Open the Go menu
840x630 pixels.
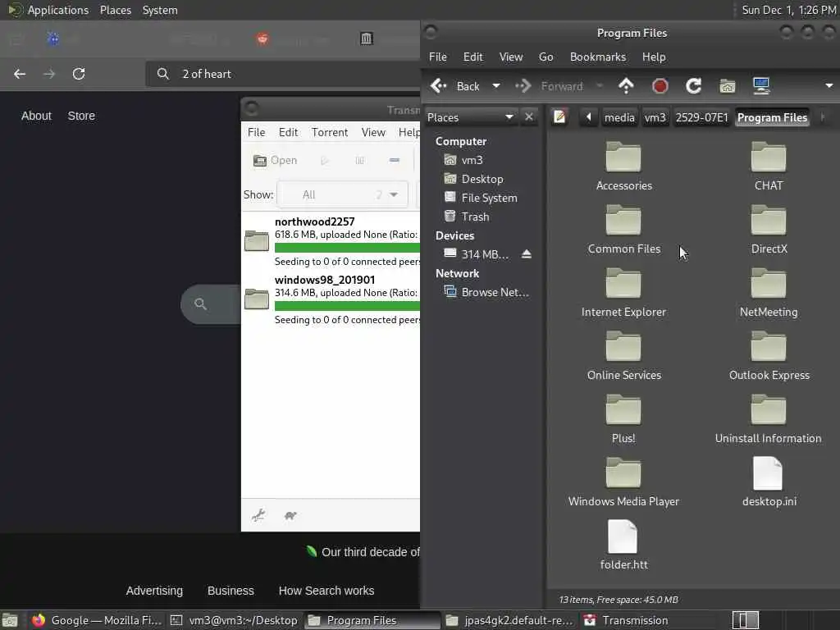[546, 57]
